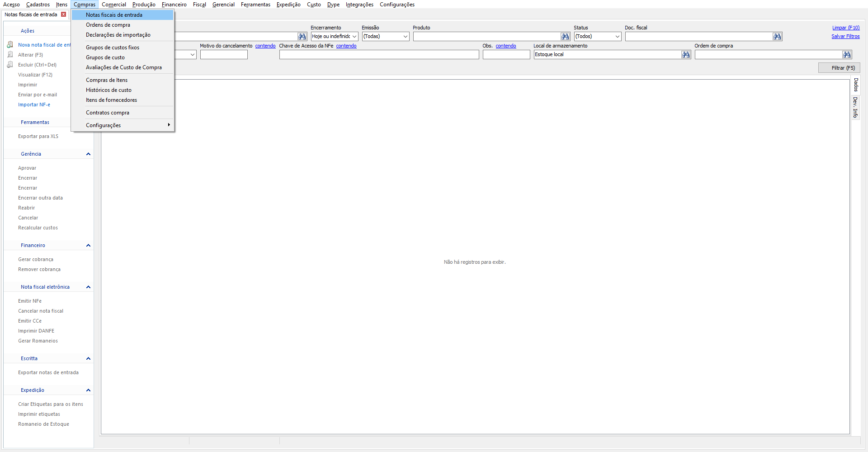Select Grupos de custo menu entry

pos(123,57)
